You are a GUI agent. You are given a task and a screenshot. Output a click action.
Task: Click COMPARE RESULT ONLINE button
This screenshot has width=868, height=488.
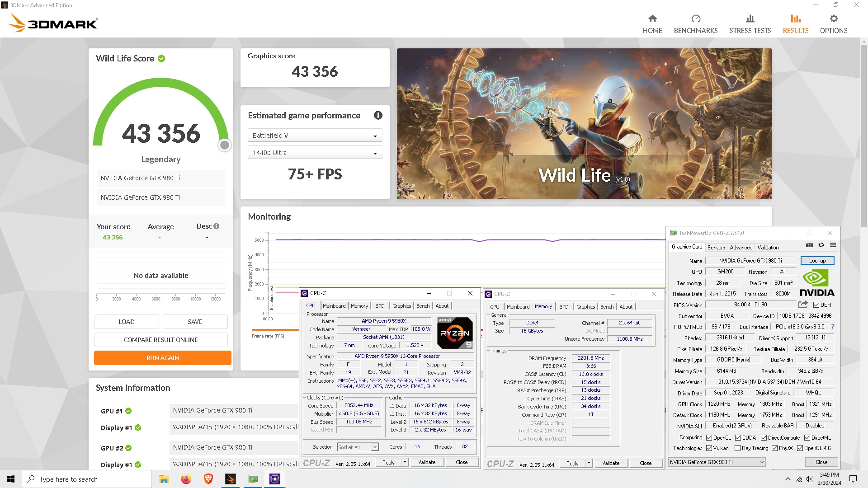[x=161, y=340]
